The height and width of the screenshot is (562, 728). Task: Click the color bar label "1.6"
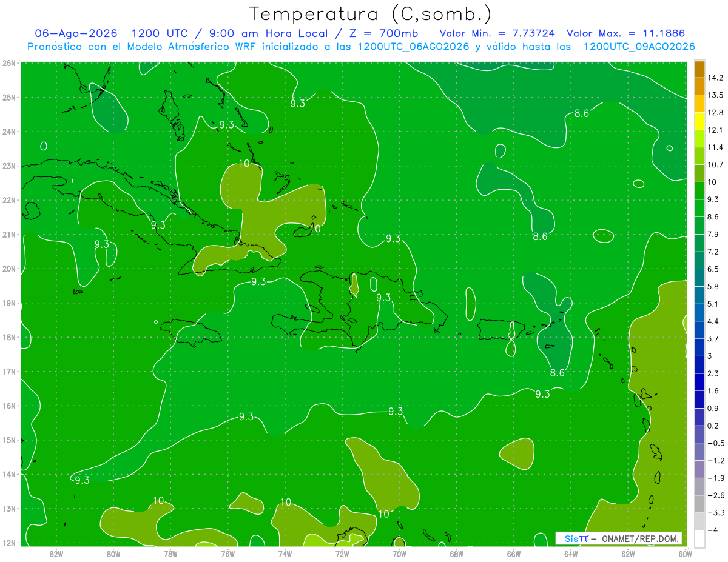coord(713,391)
